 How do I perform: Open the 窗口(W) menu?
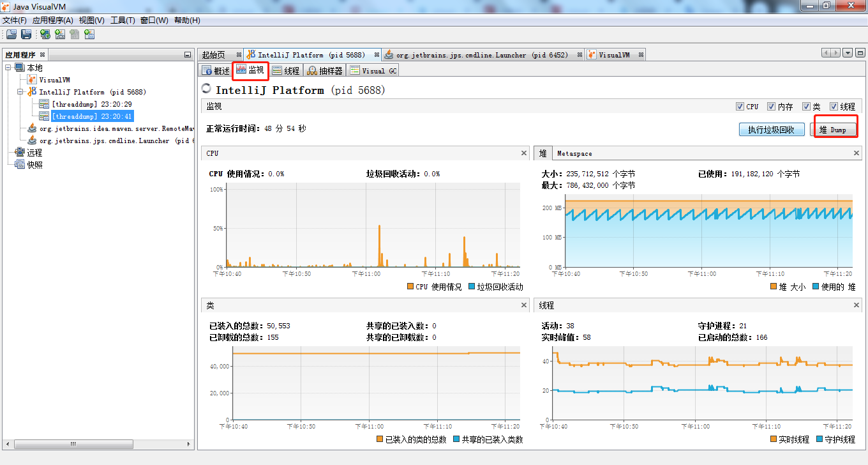coord(154,20)
